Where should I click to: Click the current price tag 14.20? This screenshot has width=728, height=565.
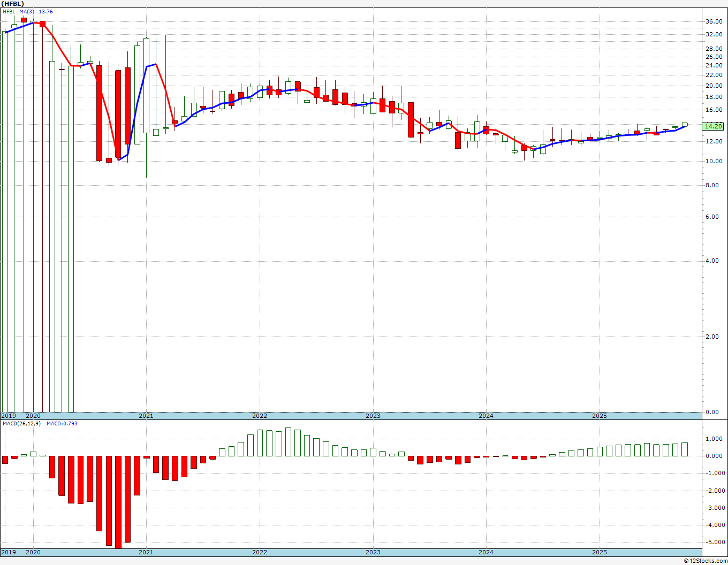pyautogui.click(x=714, y=126)
